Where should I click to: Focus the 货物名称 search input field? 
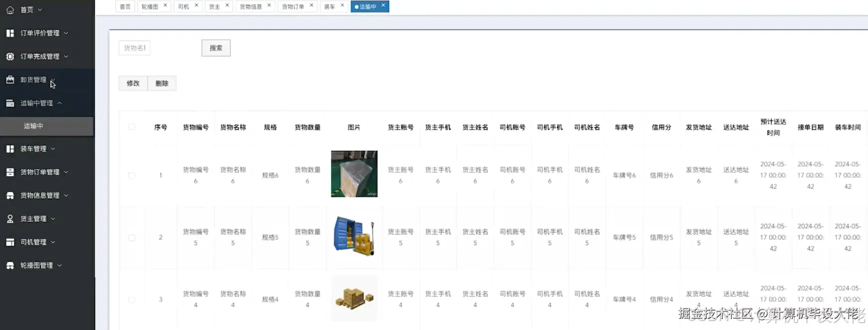pyautogui.click(x=134, y=48)
